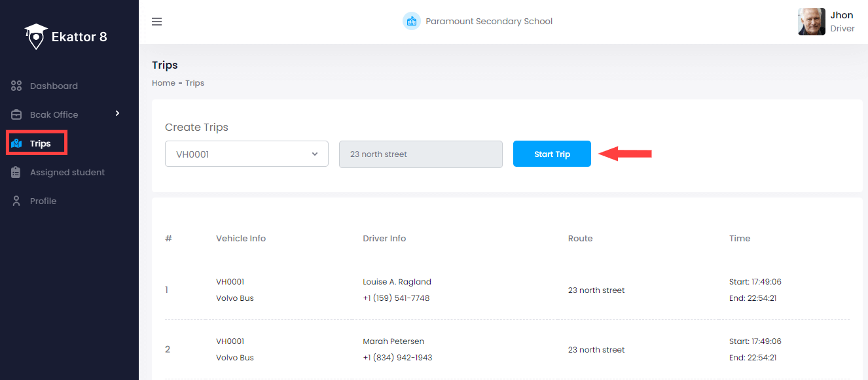Click the Trips map icon
868x380 pixels.
tap(17, 143)
